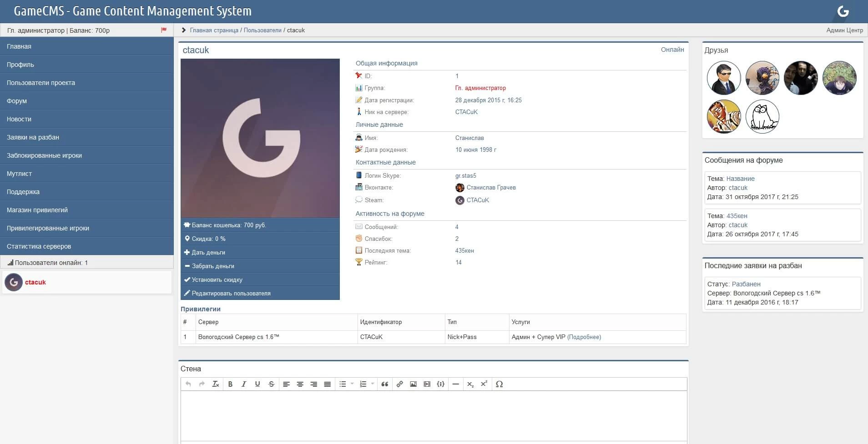Image resolution: width=868 pixels, height=444 pixels.
Task: Center align text in editor
Action: point(300,384)
